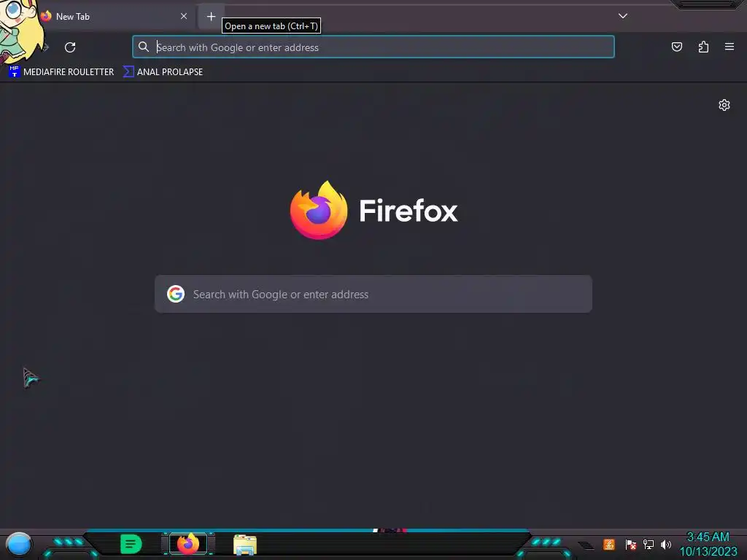Open the new tab personalize gear icon
The image size is (747, 560).
point(724,105)
